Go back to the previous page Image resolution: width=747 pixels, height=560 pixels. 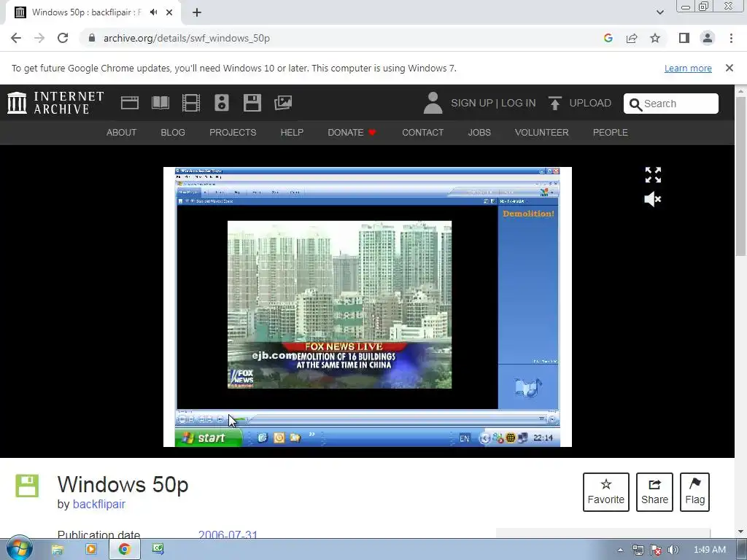click(16, 38)
